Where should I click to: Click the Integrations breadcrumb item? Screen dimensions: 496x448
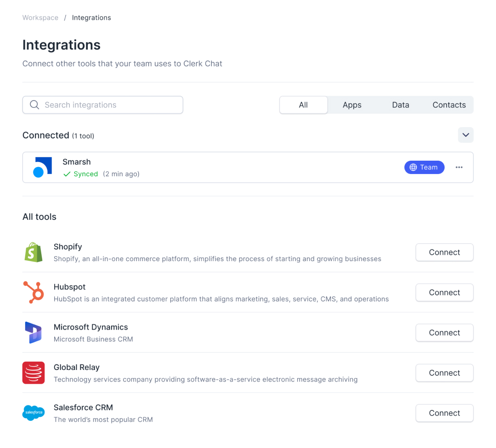91,18
